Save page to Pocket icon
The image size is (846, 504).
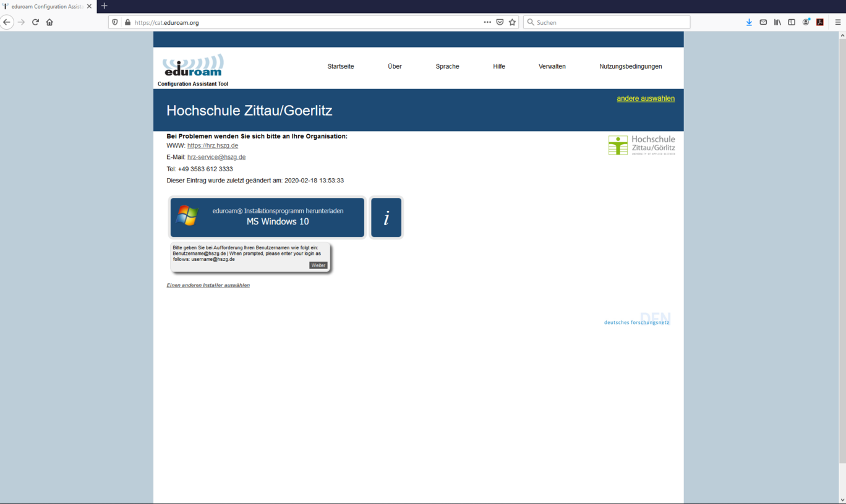(x=500, y=22)
